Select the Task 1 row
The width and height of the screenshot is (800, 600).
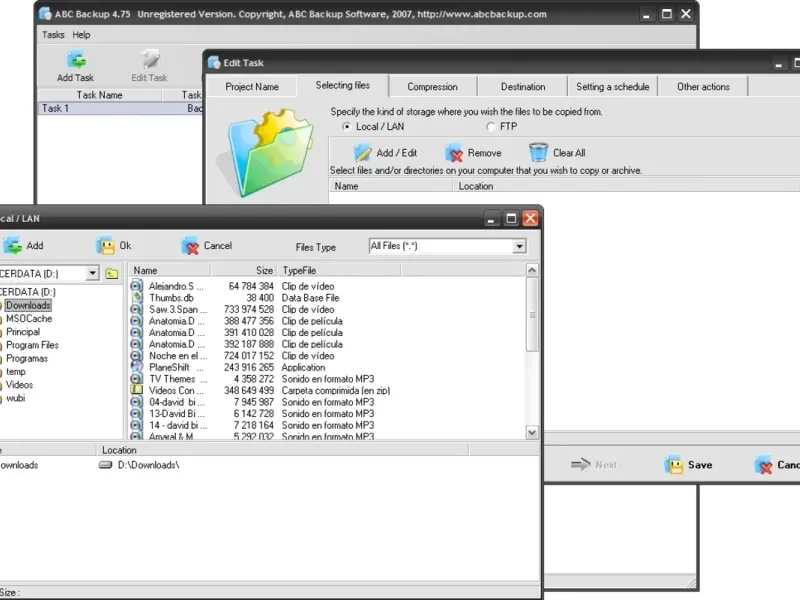coord(120,108)
